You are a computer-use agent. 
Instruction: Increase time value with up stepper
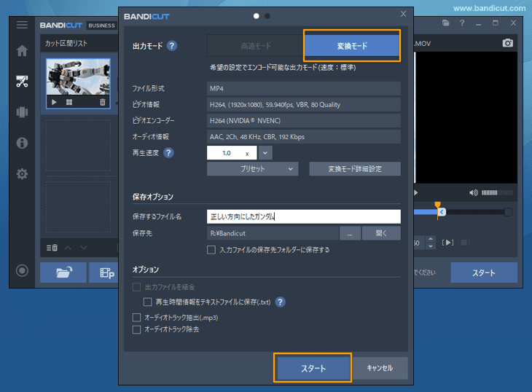pyautogui.click(x=431, y=239)
